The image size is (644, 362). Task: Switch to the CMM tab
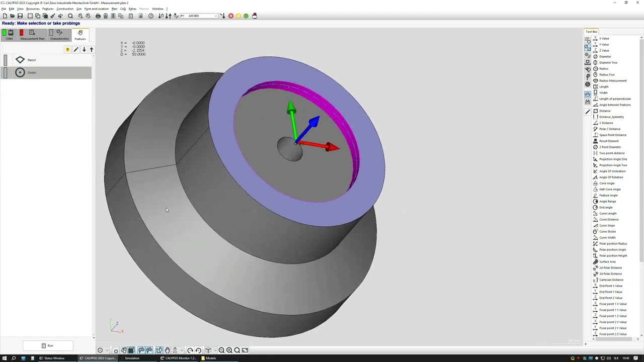pyautogui.click(x=9, y=35)
